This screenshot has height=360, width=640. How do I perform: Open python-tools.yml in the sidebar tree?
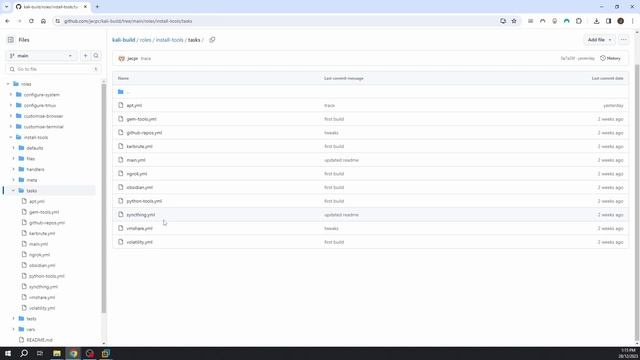click(x=47, y=276)
